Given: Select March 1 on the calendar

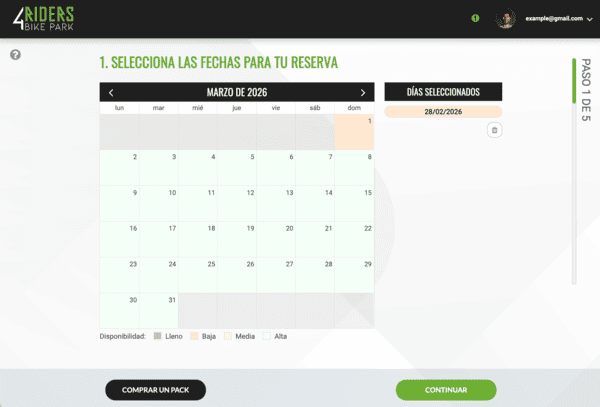Looking at the screenshot, I should click(x=354, y=132).
